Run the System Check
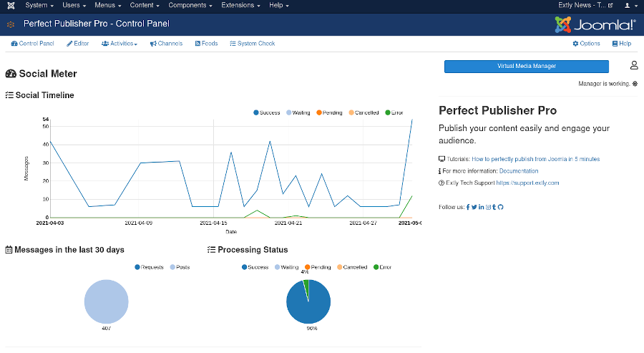 [x=252, y=44]
